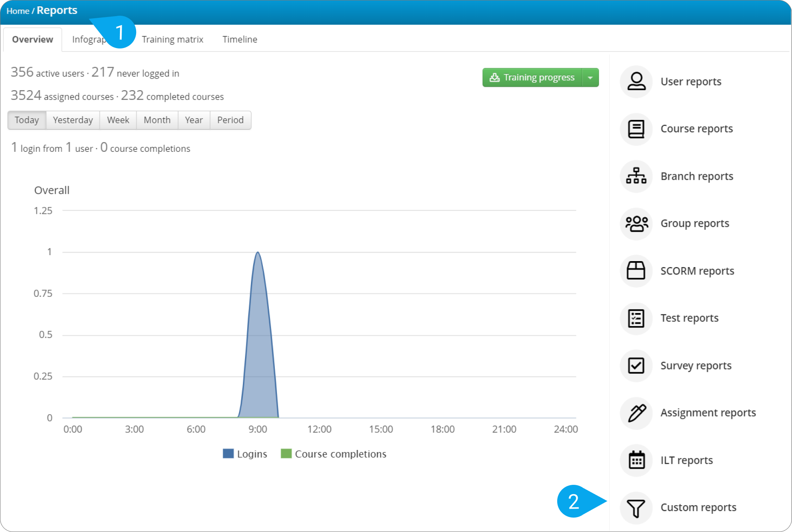Click the ILT reports calendar icon
Image resolution: width=792 pixels, height=532 pixels.
[636, 461]
